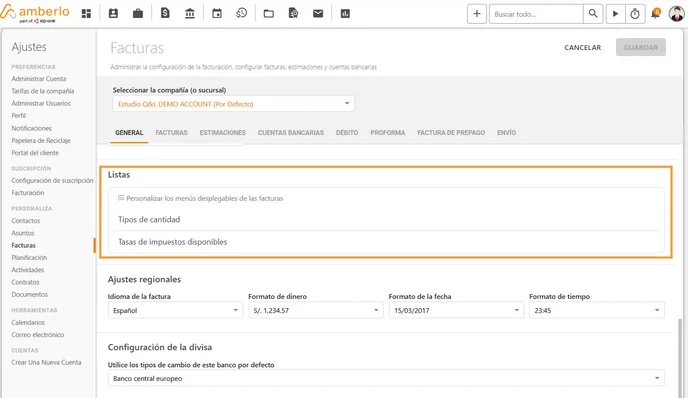Switch to the ESTIMACIONES tab
This screenshot has width=688, height=398.
click(x=222, y=133)
